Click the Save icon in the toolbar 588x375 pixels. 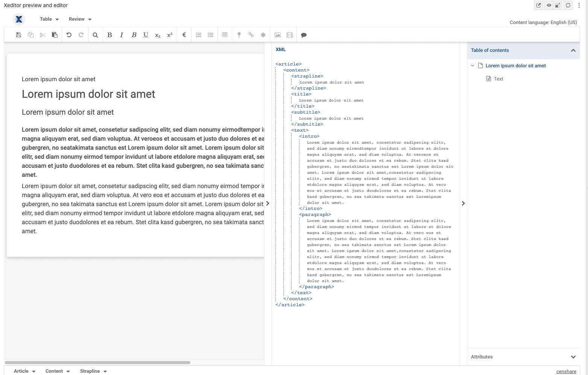pos(18,35)
